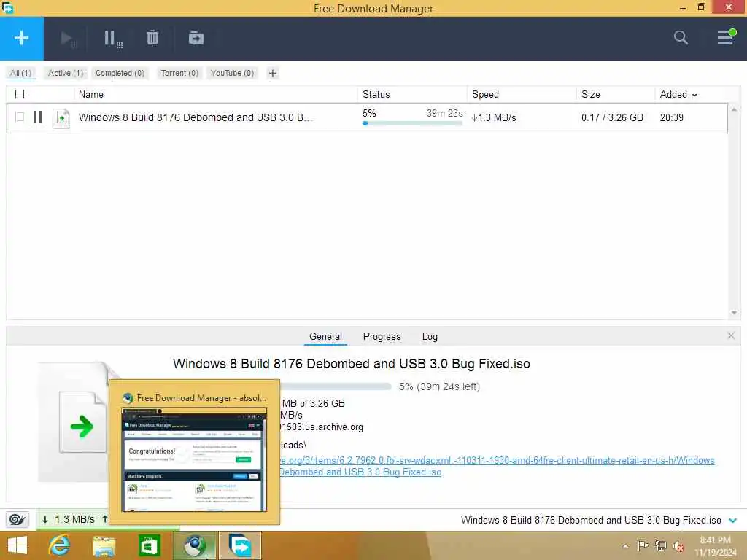Screen dimensions: 747x560
Task: Start selected downloads with play icon
Action: click(x=68, y=39)
